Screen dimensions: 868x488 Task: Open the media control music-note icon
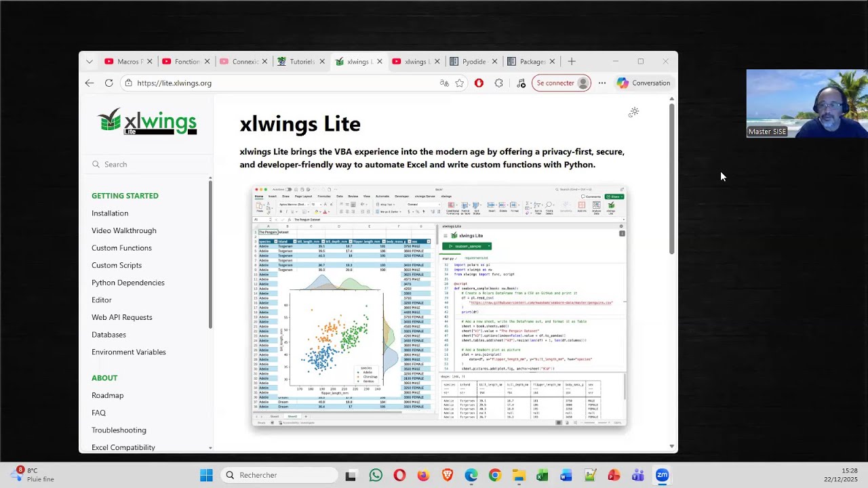[x=521, y=83]
